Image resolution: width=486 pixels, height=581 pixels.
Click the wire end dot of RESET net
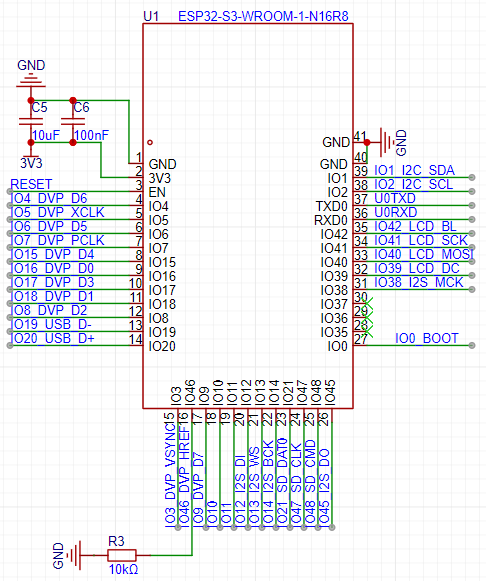pyautogui.click(x=10, y=191)
